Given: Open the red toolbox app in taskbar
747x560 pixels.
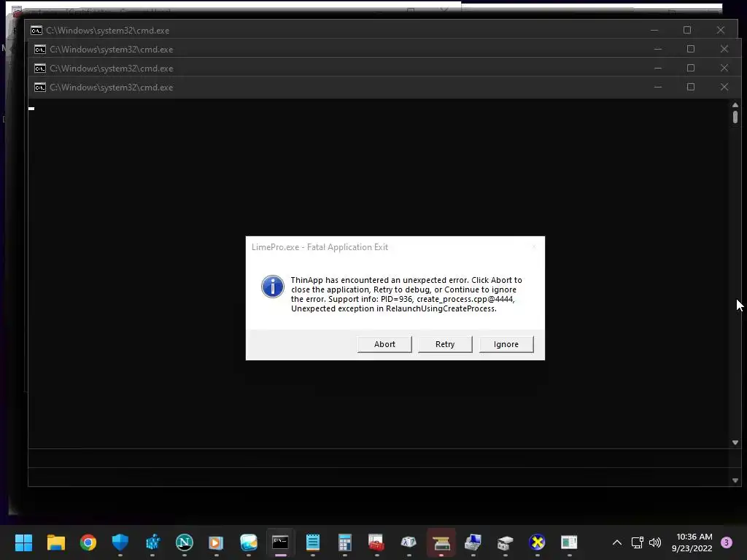Looking at the screenshot, I should [x=376, y=542].
